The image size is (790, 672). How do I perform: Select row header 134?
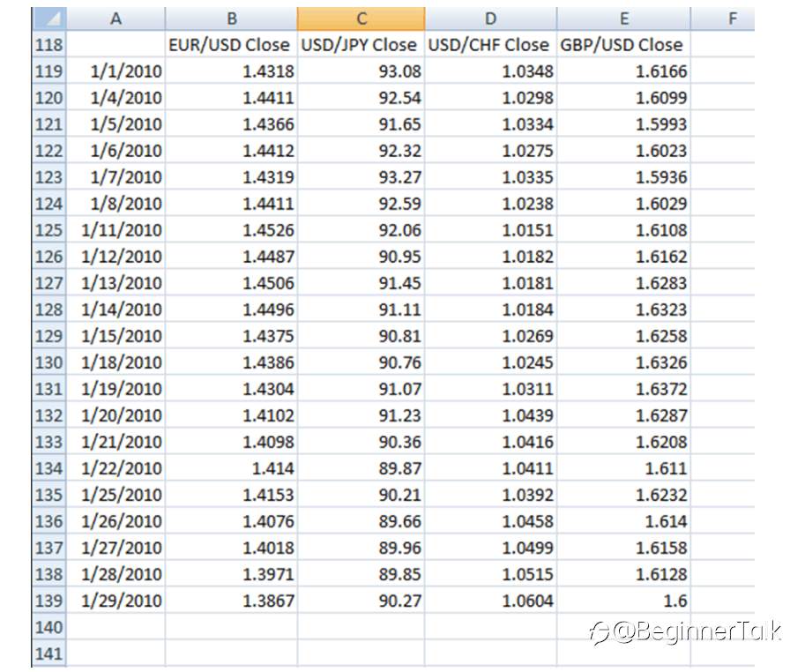pyautogui.click(x=48, y=468)
